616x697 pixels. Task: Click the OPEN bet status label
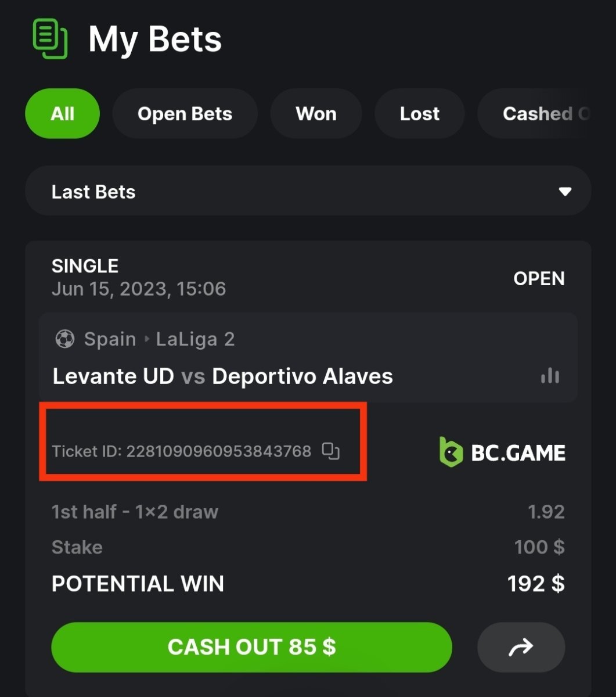pos(539,279)
